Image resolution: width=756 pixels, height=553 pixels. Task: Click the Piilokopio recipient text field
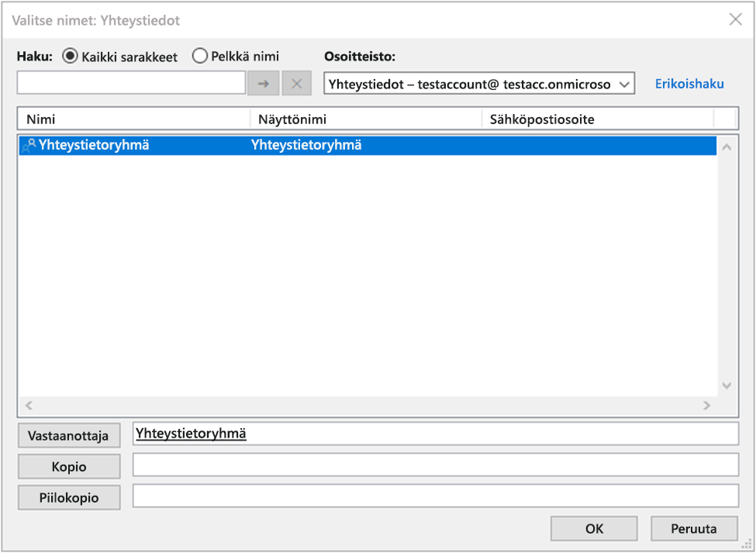tap(435, 496)
